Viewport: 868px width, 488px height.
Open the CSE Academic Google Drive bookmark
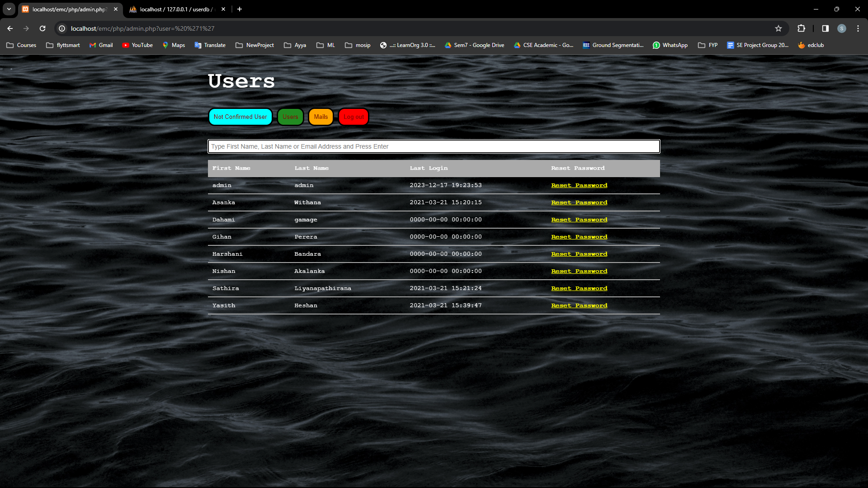[544, 45]
